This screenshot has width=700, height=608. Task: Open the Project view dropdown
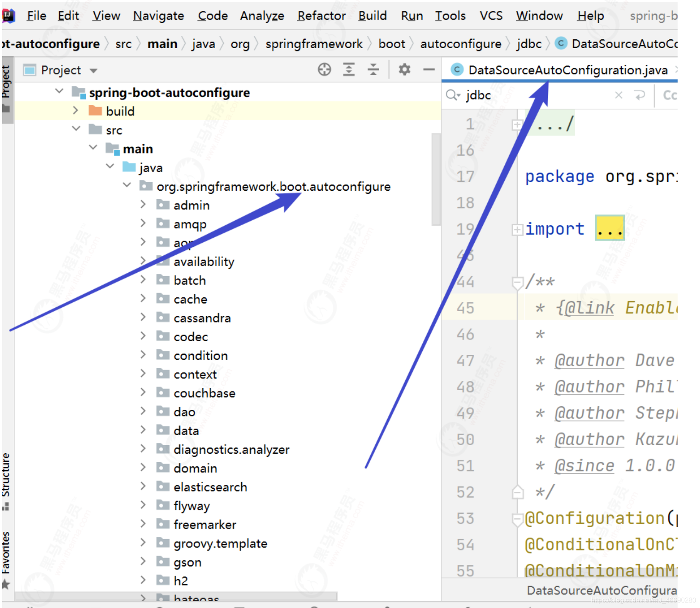pyautogui.click(x=93, y=71)
